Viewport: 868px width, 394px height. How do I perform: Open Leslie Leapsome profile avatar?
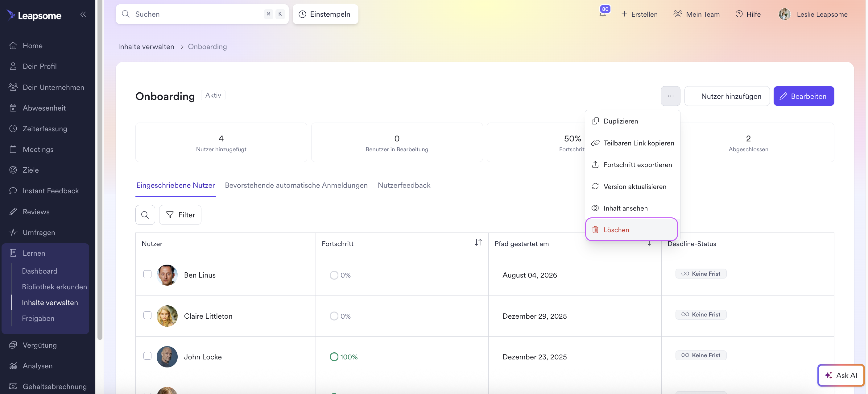[785, 14]
